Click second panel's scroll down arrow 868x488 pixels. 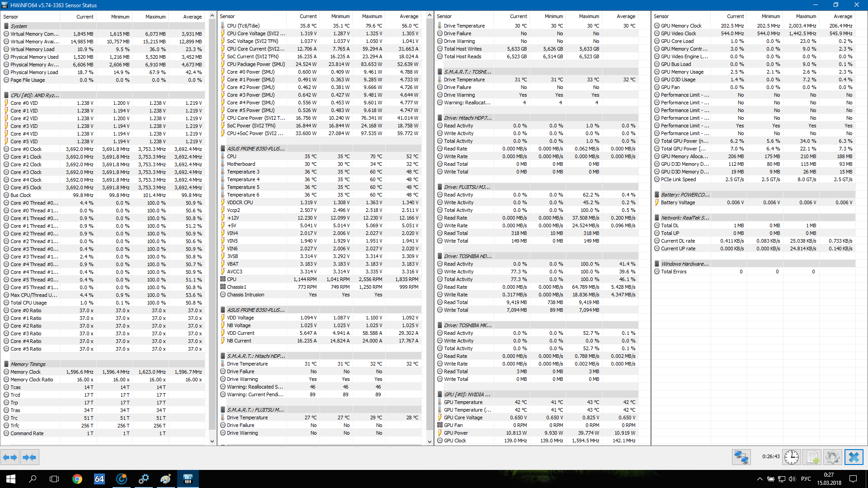point(429,441)
